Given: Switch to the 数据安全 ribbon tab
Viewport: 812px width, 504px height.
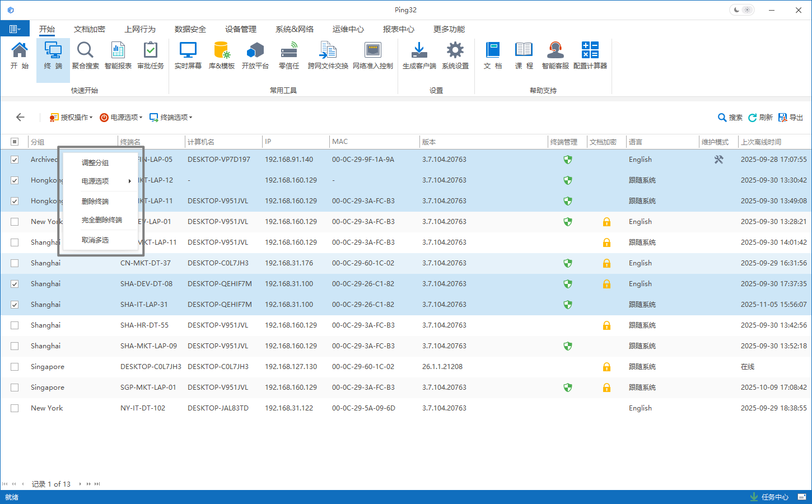Looking at the screenshot, I should point(190,29).
